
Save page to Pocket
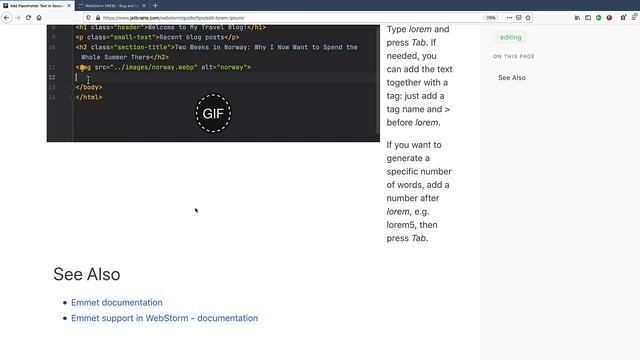tap(518, 18)
